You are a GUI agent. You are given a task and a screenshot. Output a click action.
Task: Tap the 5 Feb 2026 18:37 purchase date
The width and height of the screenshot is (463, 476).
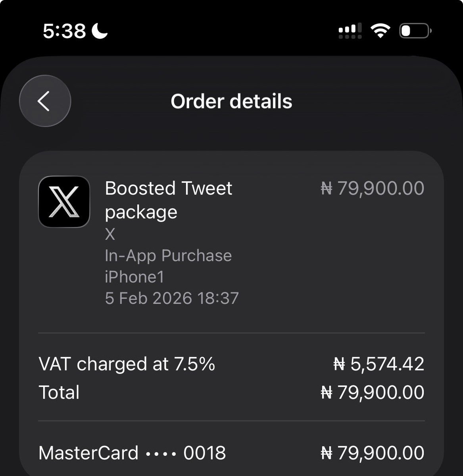[172, 298]
